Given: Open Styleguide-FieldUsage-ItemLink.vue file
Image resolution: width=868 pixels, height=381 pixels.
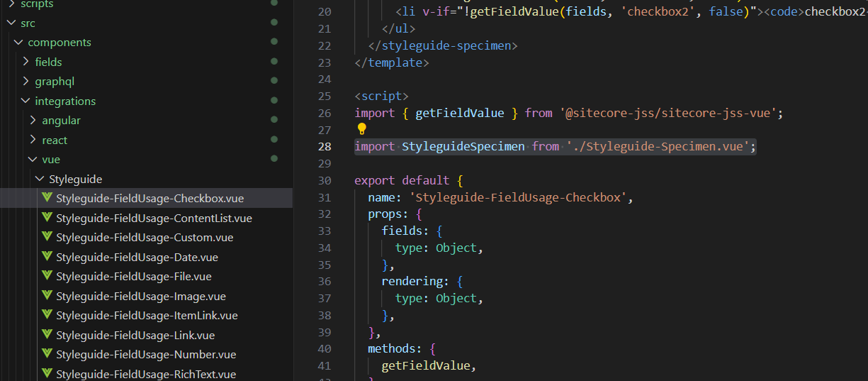Looking at the screenshot, I should pyautogui.click(x=147, y=315).
